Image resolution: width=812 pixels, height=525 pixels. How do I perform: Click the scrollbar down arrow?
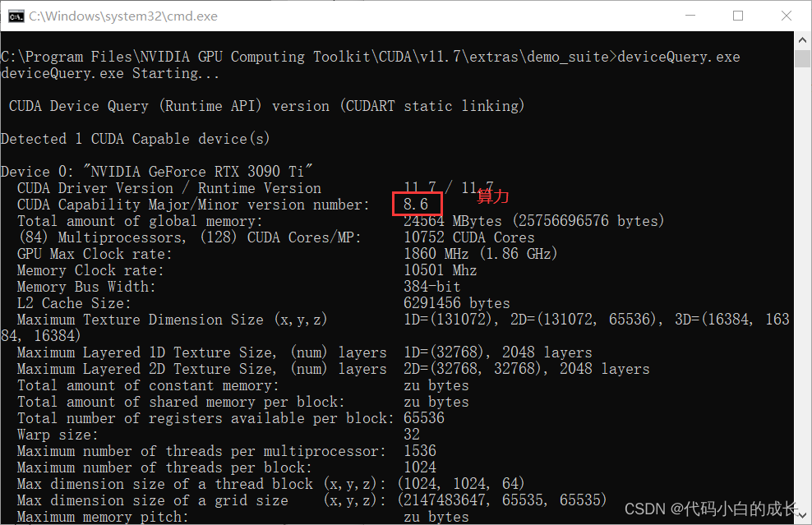803,516
